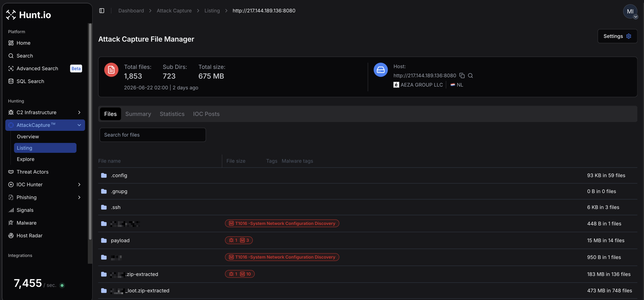The image size is (644, 300).
Task: Click the Threat Actors mask icon
Action: (x=11, y=172)
